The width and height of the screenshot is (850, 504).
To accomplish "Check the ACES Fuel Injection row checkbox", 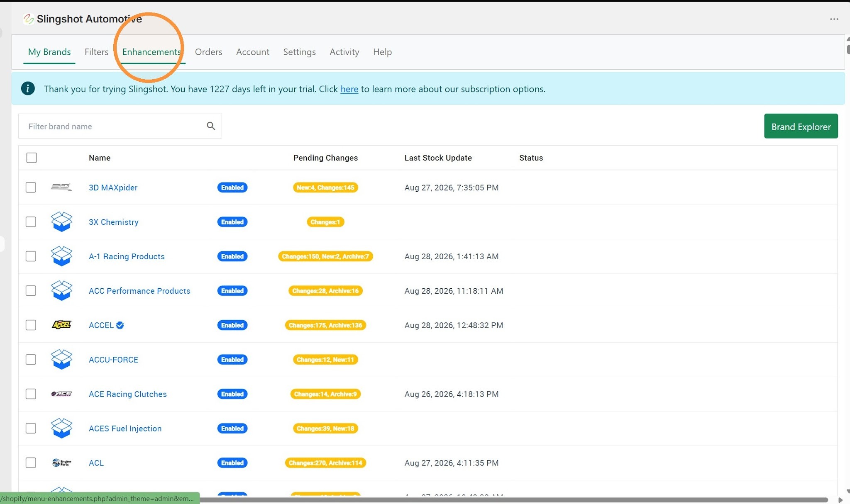I will 31,429.
